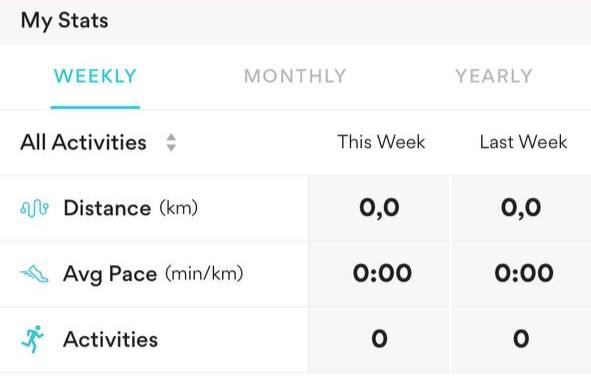Click This Week activities count
591x391 pixels.
click(x=379, y=339)
